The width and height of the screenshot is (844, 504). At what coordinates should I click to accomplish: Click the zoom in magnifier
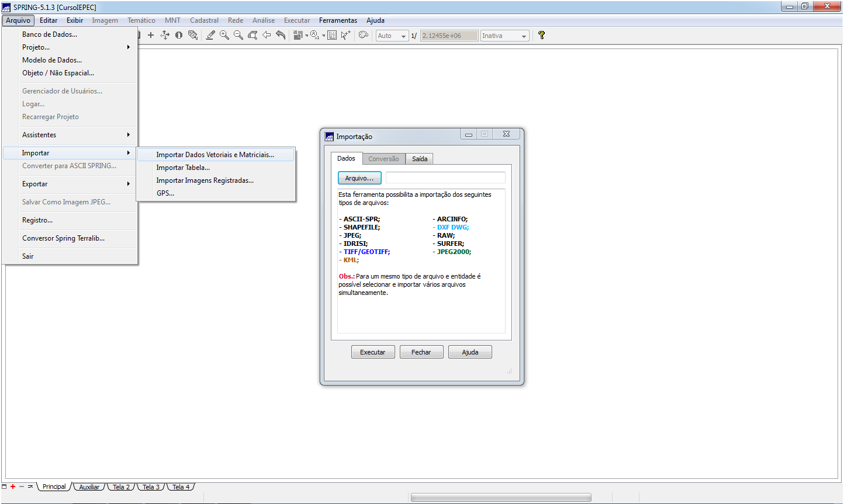tap(224, 35)
